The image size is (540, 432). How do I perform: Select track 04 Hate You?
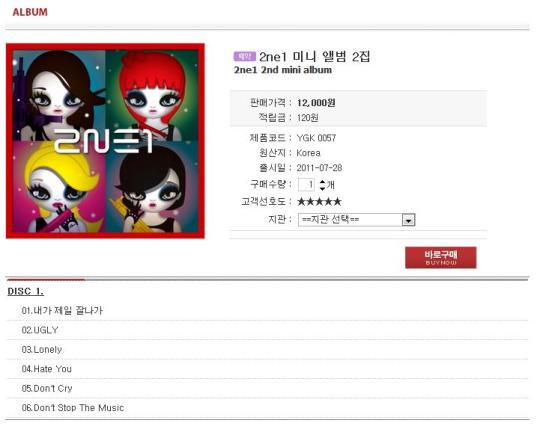(46, 369)
